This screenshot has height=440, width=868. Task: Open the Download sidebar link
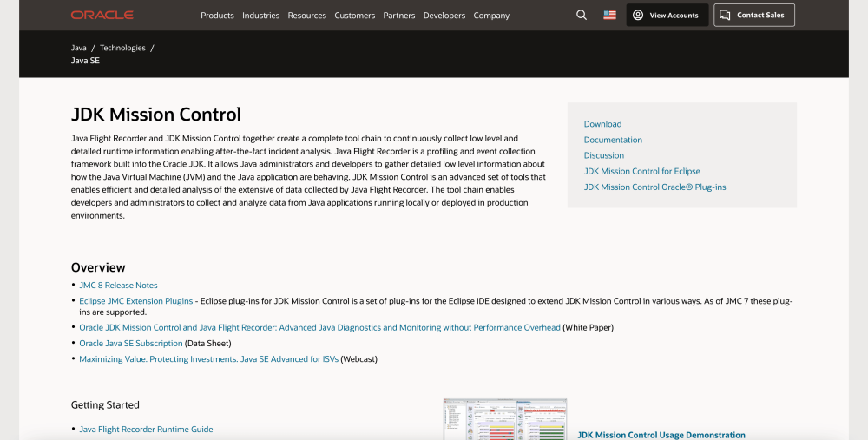tap(602, 124)
